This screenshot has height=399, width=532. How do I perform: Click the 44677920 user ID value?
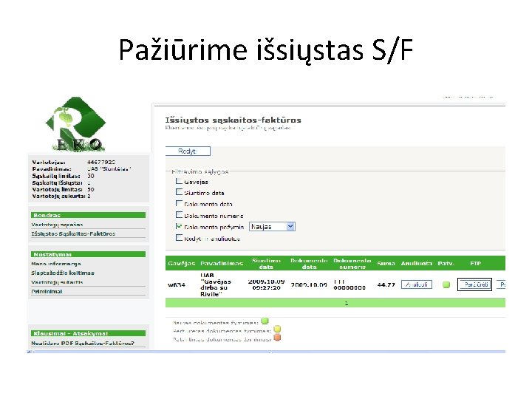coord(101,162)
